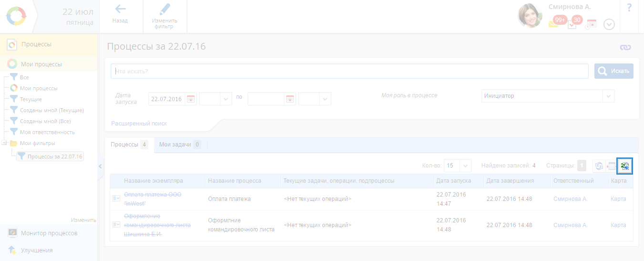The width and height of the screenshot is (644, 261).
Task: Click Изменить фильтр pencil button
Action: pyautogui.click(x=165, y=16)
